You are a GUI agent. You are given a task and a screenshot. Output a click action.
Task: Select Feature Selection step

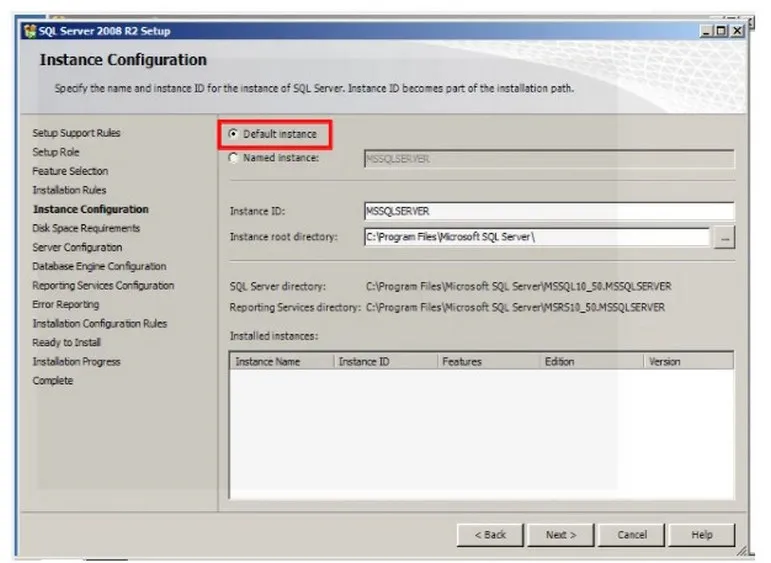click(x=70, y=171)
